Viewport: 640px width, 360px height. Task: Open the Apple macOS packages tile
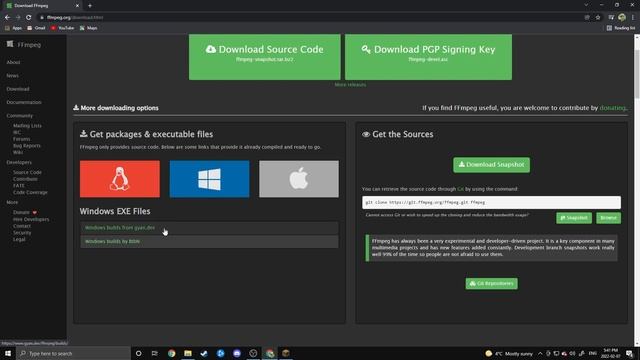(x=299, y=179)
